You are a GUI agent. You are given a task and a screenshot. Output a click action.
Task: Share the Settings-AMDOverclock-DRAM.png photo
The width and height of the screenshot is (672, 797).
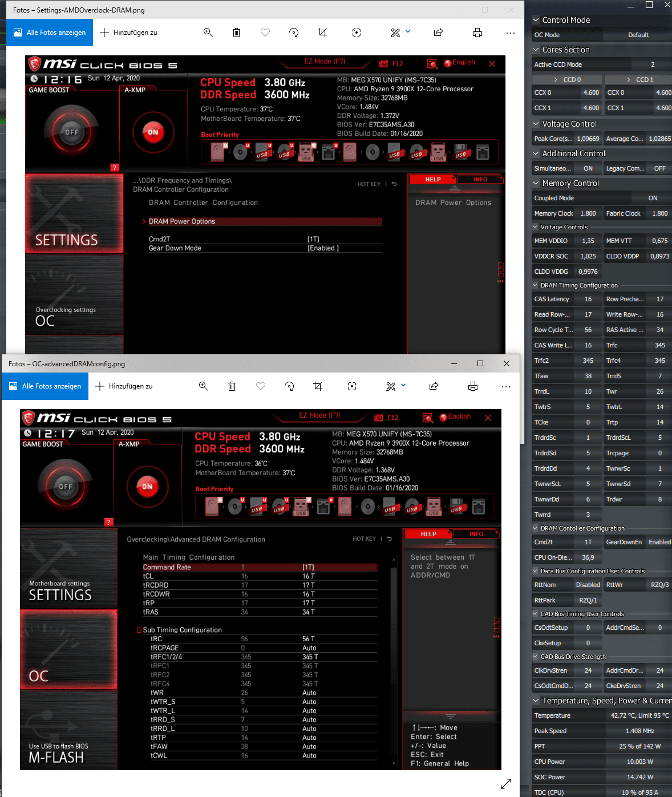pyautogui.click(x=438, y=33)
